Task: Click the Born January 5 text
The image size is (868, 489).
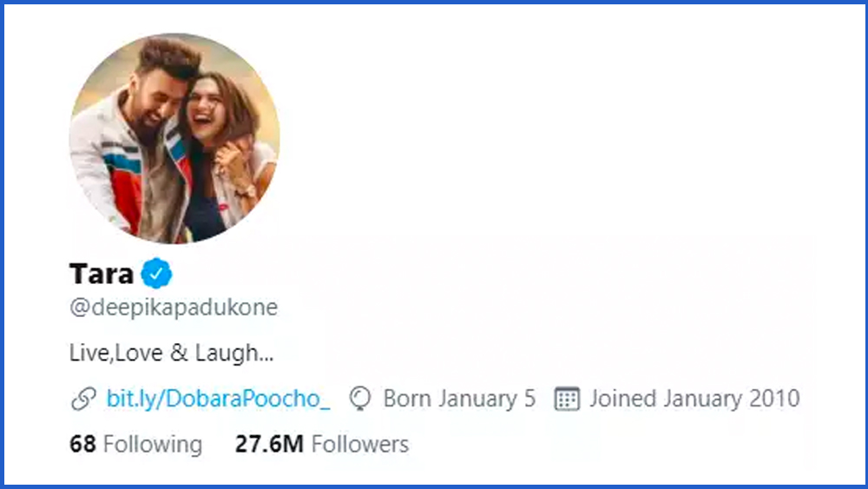Action: (459, 399)
